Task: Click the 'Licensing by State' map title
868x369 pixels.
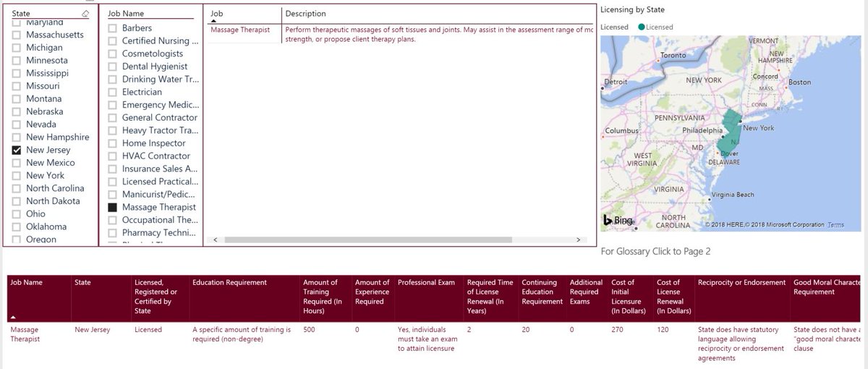Action: [x=632, y=9]
